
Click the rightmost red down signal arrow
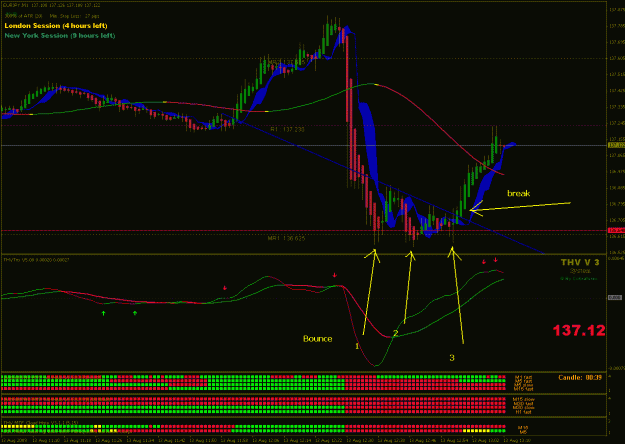[496, 260]
